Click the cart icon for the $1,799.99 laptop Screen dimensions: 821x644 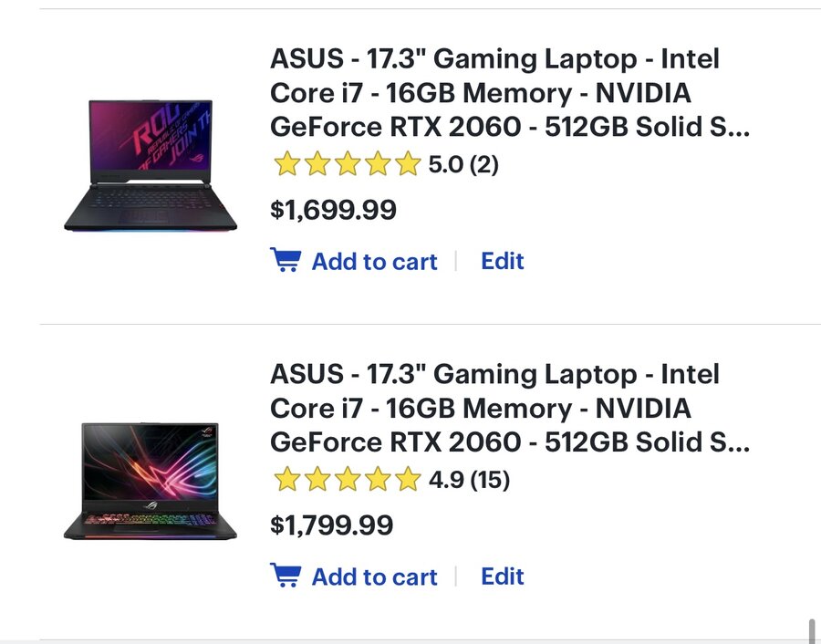click(x=286, y=576)
